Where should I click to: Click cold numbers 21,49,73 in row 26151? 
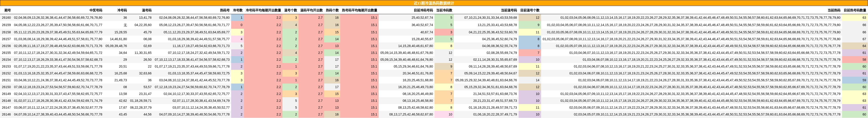(x=121, y=80)
